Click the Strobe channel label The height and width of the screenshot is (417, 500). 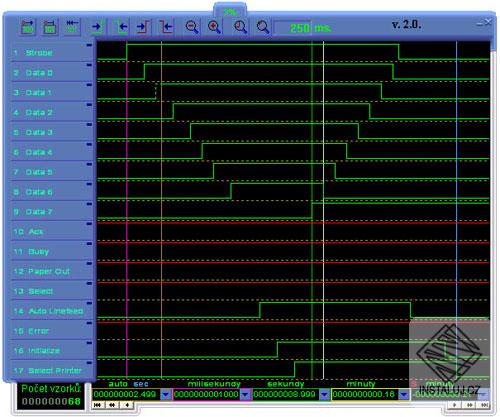39,53
